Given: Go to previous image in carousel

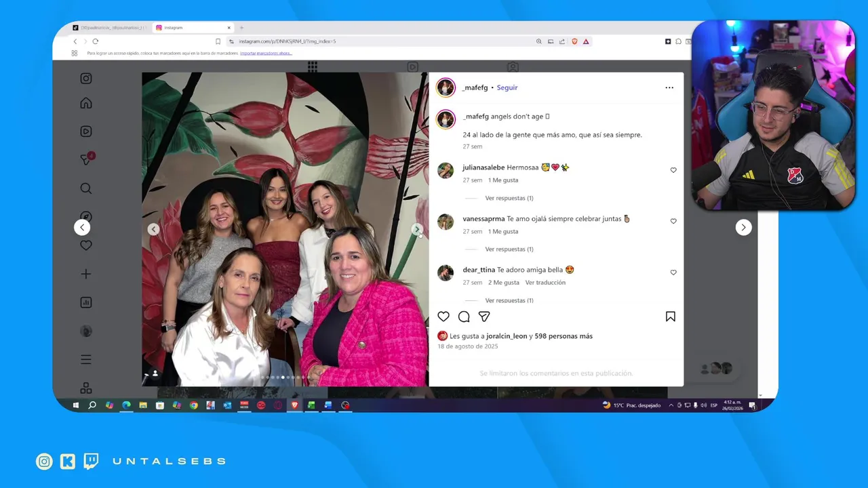Looking at the screenshot, I should click(x=154, y=229).
